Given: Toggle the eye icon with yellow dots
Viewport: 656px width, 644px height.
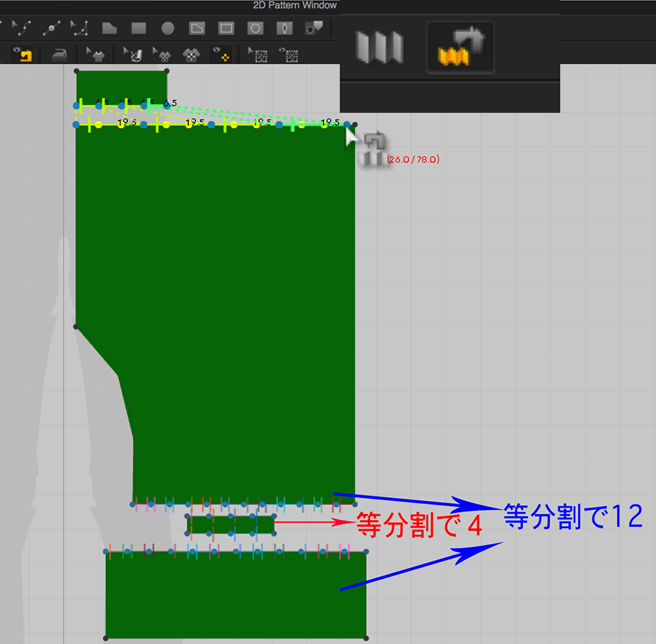Looking at the screenshot, I should [x=220, y=55].
